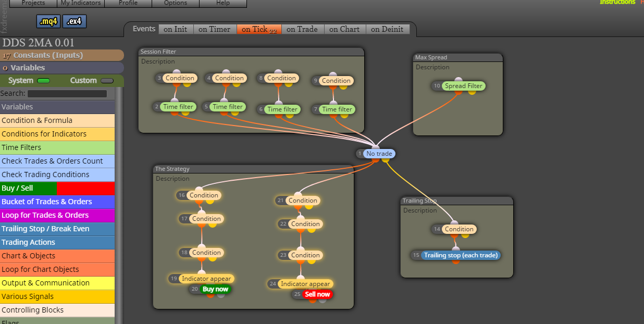Switch to the on Chart event tab
The image size is (644, 324).
click(x=344, y=29)
